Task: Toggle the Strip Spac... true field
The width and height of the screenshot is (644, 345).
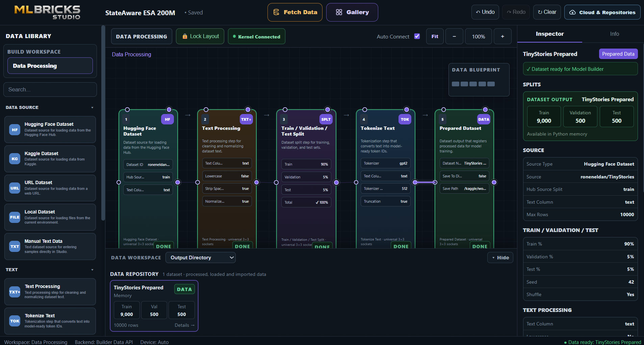Action: point(227,189)
